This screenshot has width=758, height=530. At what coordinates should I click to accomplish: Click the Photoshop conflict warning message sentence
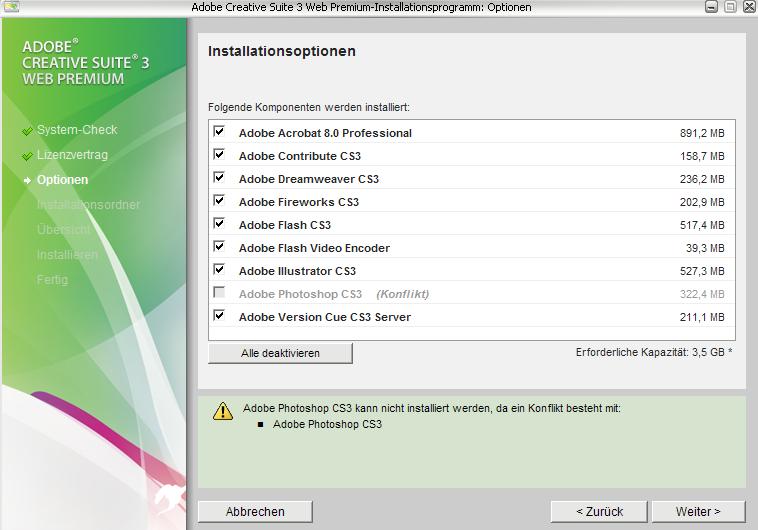point(432,408)
